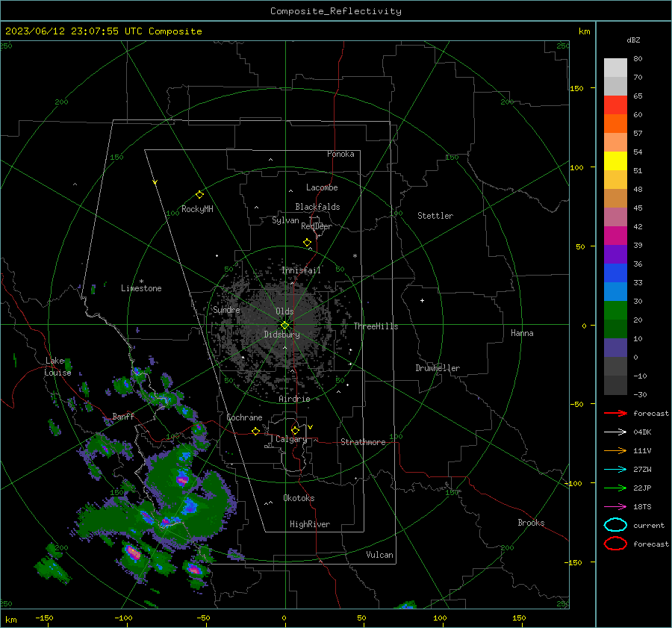This screenshot has height=628, width=672.
Task: Click the Blackfalds city label
Action: pos(317,207)
